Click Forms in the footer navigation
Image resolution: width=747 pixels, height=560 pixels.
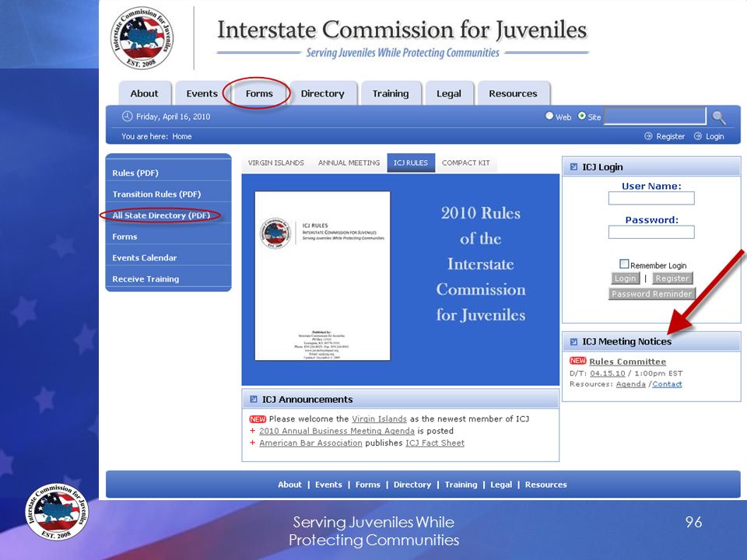pos(368,485)
